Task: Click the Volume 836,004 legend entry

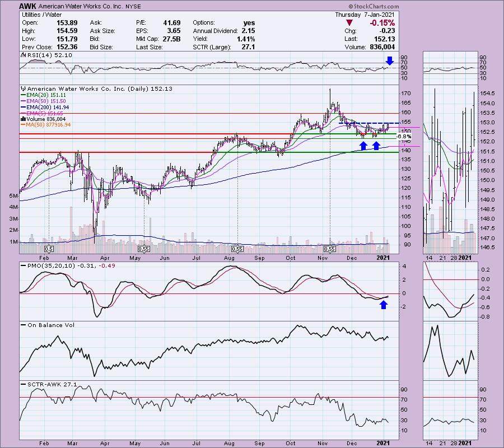Action: pyautogui.click(x=43, y=119)
